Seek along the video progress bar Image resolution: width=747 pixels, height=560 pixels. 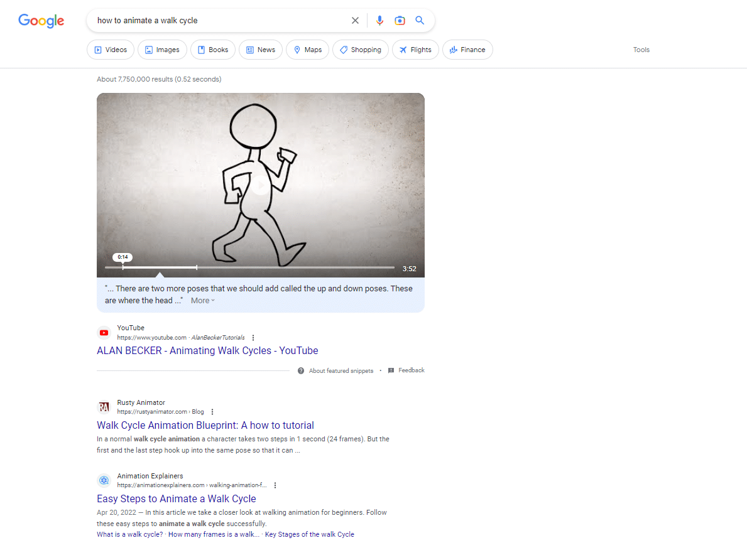pos(249,267)
